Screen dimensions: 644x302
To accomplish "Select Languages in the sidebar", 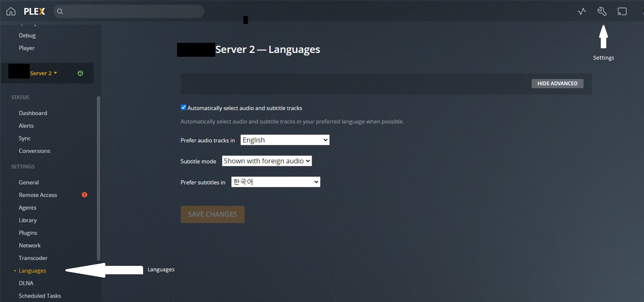I will (32, 270).
